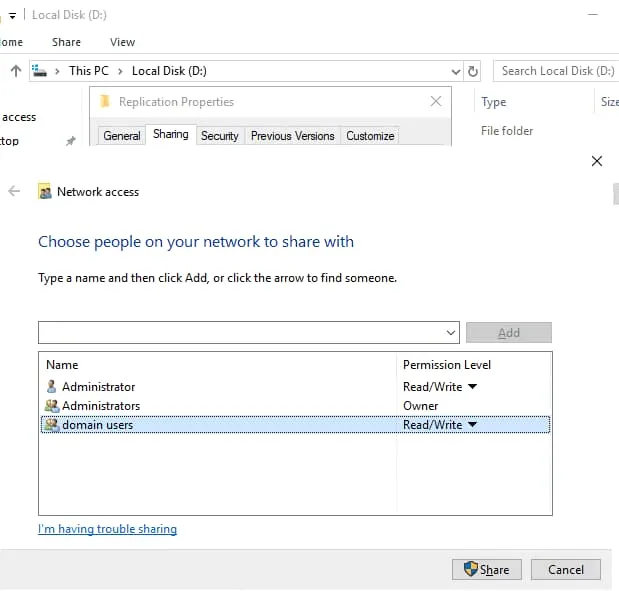This screenshot has width=619, height=591.
Task: Click the domain users group icon
Action: [x=52, y=425]
